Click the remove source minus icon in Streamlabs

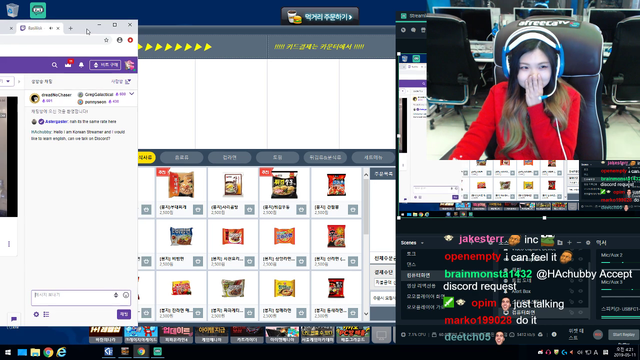[x=578, y=242]
